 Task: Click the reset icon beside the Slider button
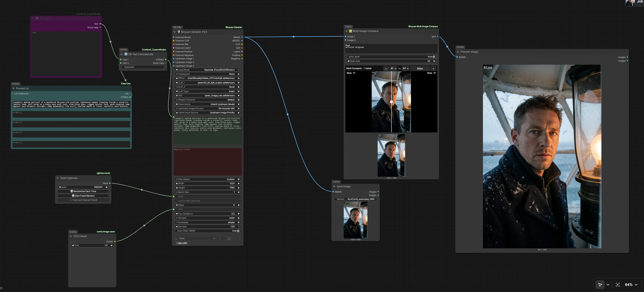433,69
